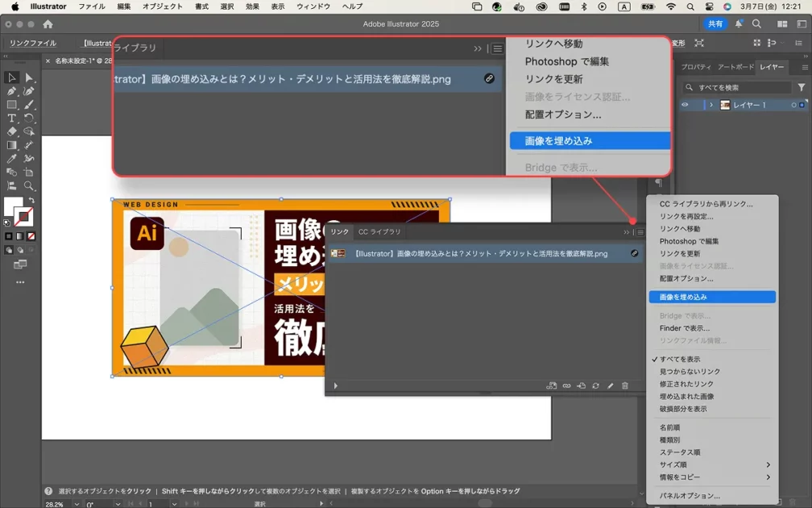Expand link info disclosure triangle in Links panel
Screen dimensions: 812x508
click(x=336, y=386)
